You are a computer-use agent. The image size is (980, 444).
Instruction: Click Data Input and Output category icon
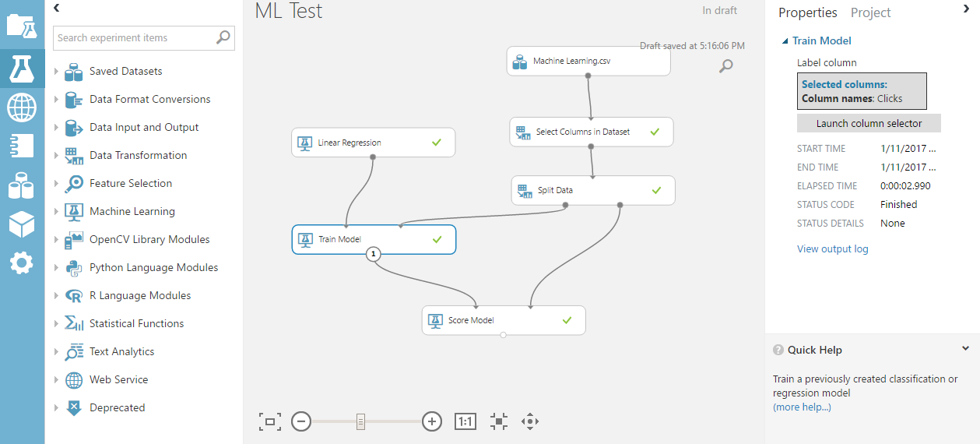pos(74,128)
